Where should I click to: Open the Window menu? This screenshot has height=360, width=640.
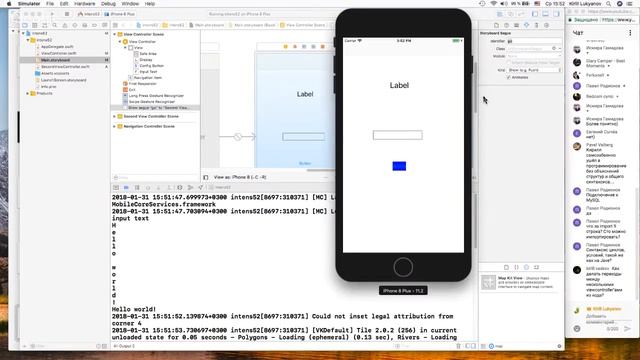tap(130, 4)
